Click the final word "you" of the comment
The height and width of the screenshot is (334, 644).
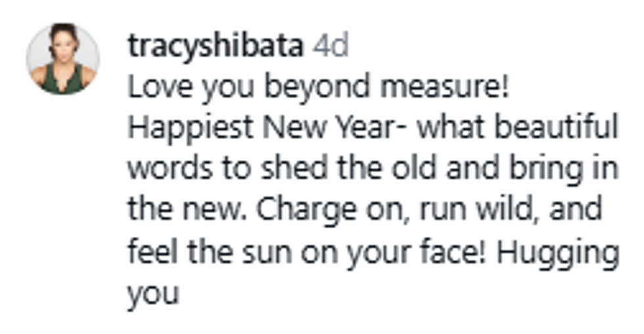pos(152,293)
